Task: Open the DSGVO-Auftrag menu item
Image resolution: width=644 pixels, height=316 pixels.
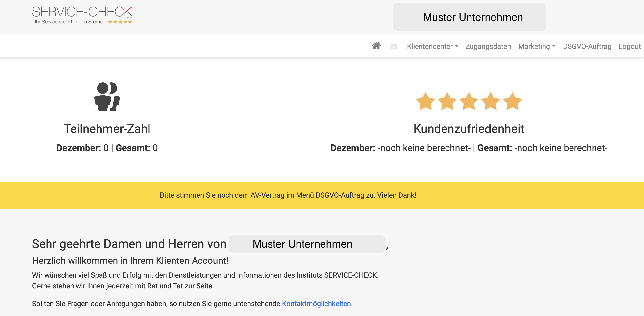Action: (x=587, y=46)
